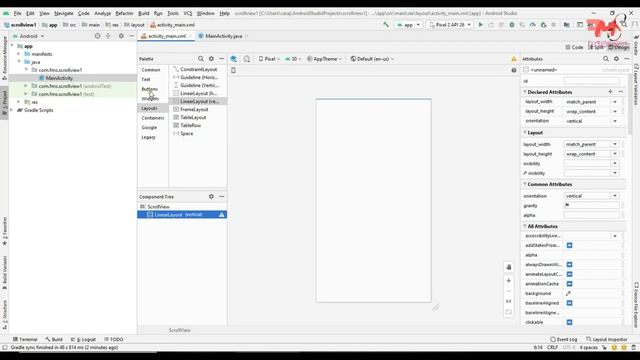Open Project panel settings gear

121,36
